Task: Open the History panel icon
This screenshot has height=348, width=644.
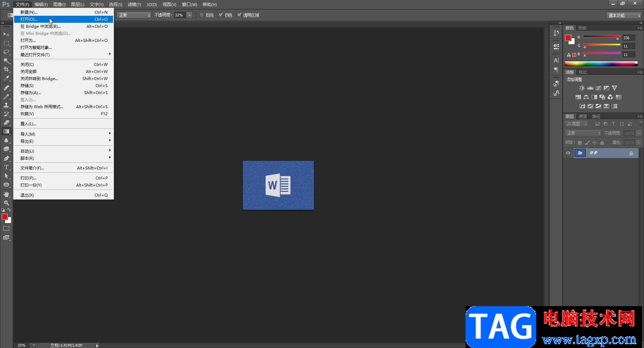Action: point(556,33)
